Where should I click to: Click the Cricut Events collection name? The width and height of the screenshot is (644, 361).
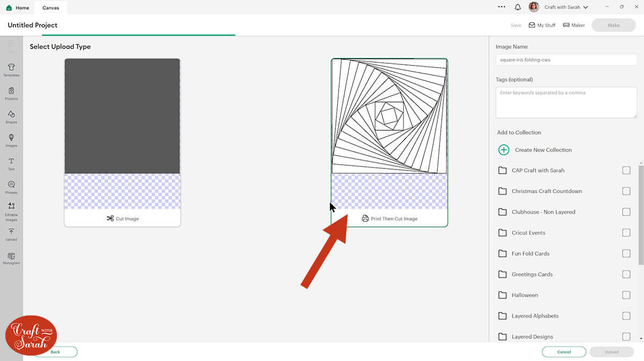pos(528,233)
